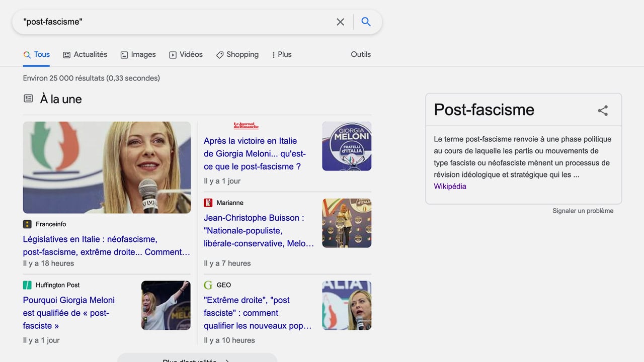Screen dimensions: 644x362
Task: Switch to the Images tab
Action: [x=138, y=54]
